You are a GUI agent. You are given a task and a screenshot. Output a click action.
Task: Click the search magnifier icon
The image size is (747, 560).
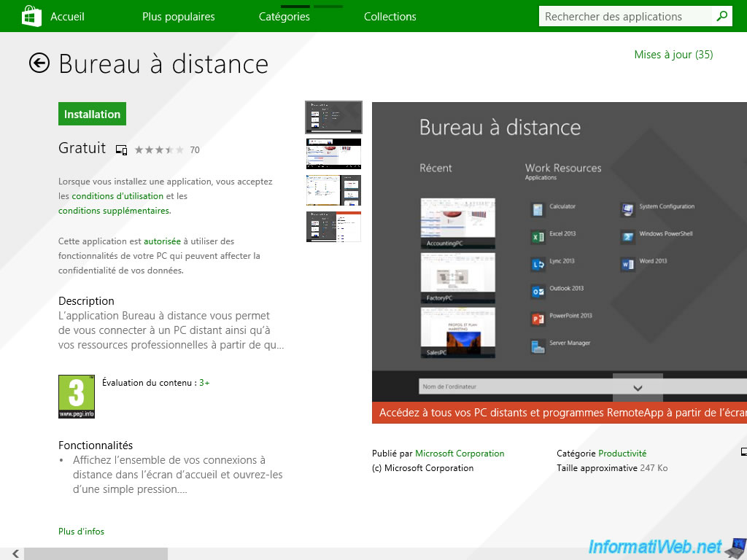pos(721,16)
